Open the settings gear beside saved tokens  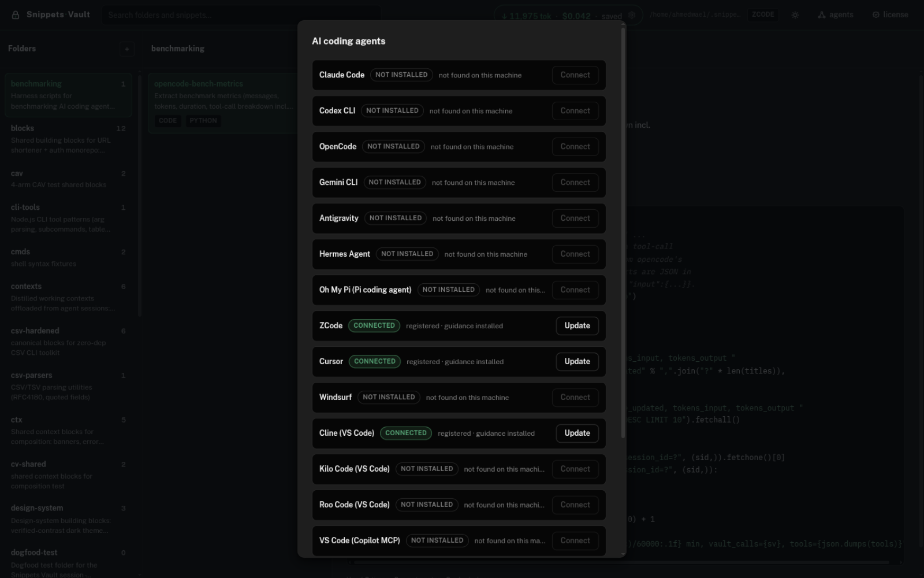632,16
